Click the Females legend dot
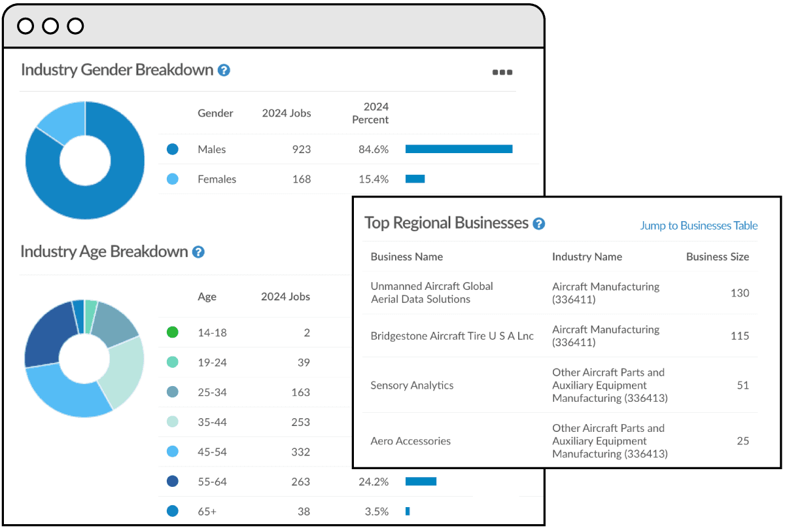This screenshot has width=785, height=532. [172, 179]
